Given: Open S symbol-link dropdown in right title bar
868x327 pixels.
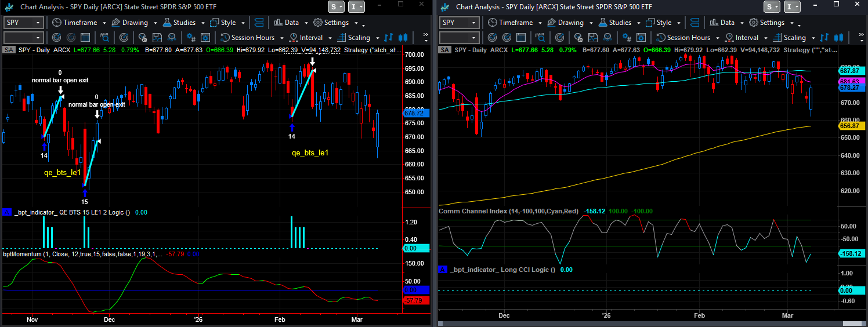Looking at the screenshot, I should 772,6.
